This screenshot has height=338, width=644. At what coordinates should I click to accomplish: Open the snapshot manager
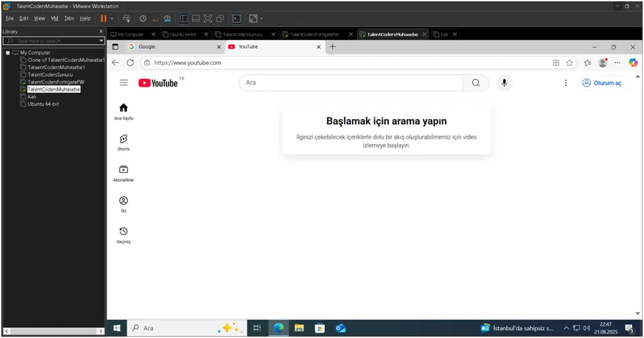click(x=167, y=18)
